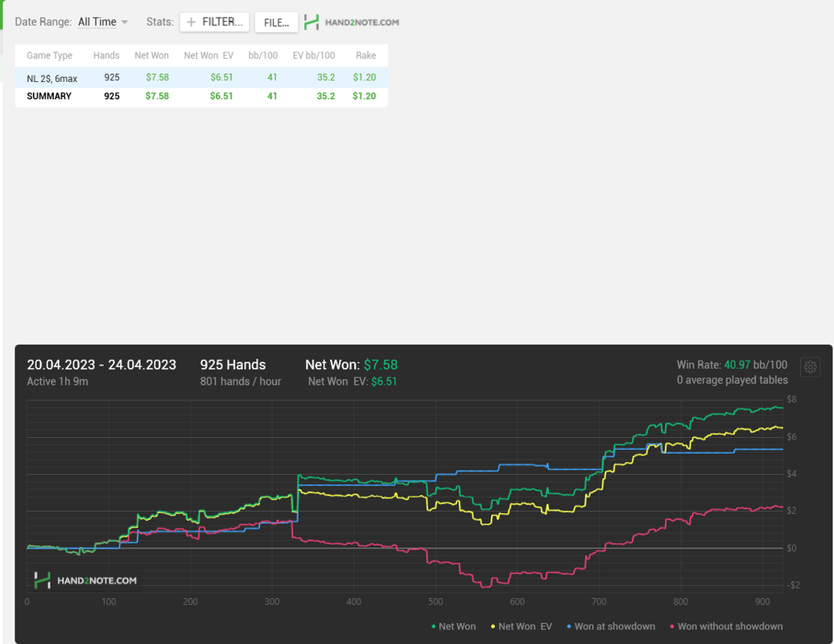Viewport: 834px width, 644px height.
Task: Click the Hand2Note logo beside the FILE button
Action: [352, 23]
